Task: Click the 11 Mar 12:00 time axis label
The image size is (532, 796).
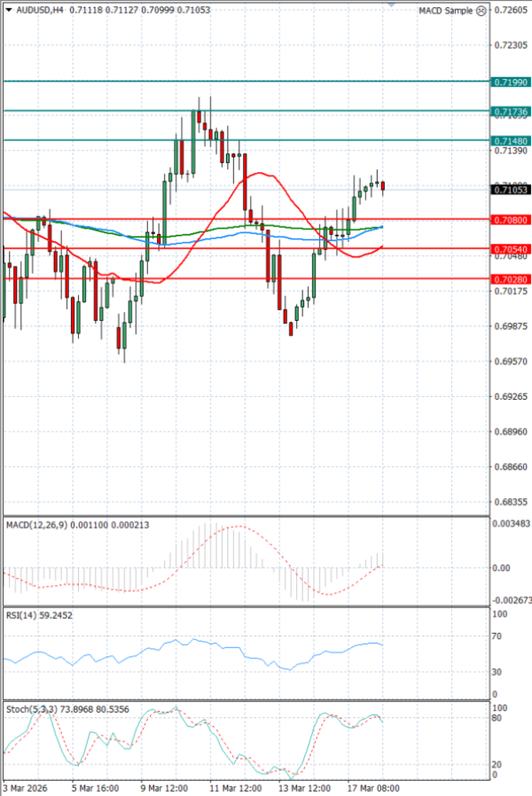Action: coord(236,787)
